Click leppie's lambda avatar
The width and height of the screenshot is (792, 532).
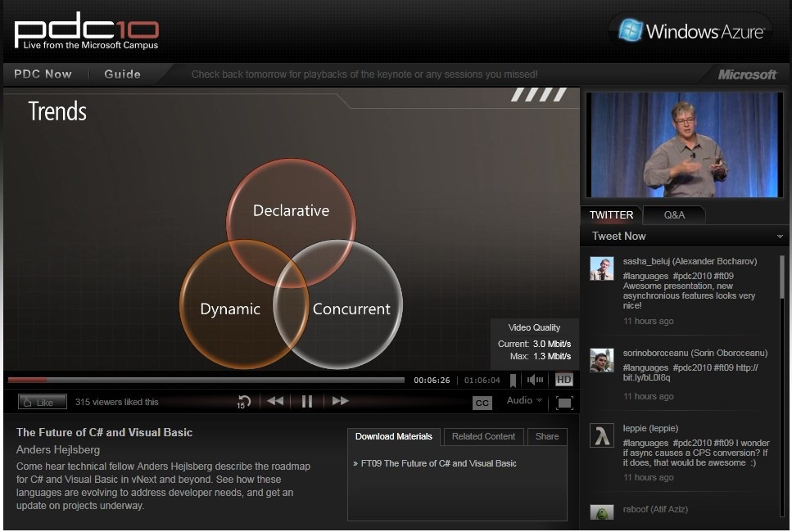click(602, 435)
